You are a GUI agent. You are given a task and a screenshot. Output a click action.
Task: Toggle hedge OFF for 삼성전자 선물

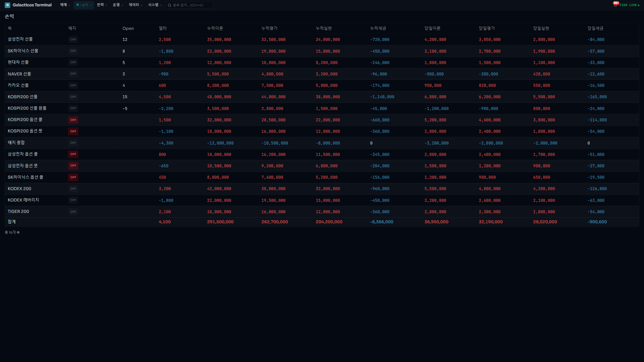point(73,40)
